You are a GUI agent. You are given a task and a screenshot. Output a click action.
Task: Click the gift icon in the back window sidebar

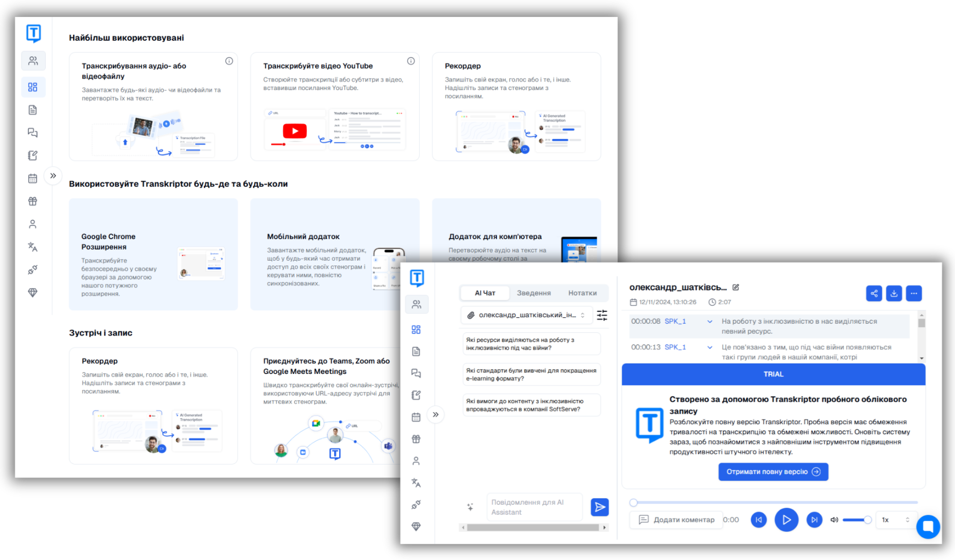tap(33, 201)
